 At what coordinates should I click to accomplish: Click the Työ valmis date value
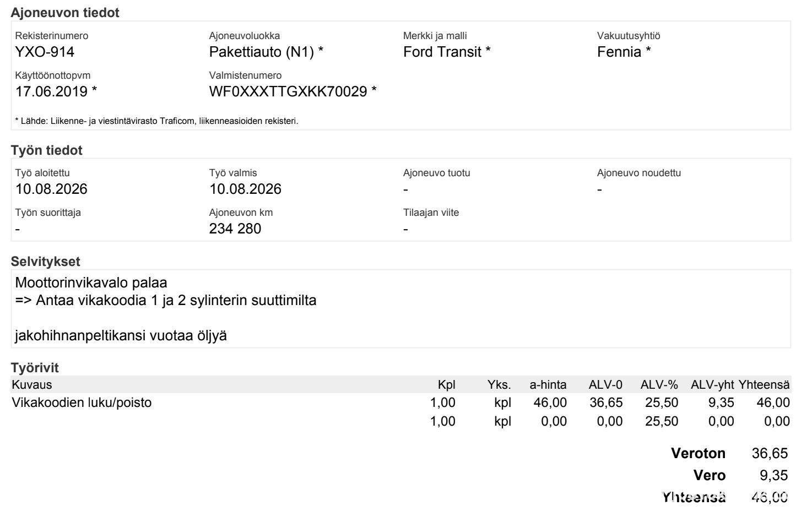[x=245, y=189]
